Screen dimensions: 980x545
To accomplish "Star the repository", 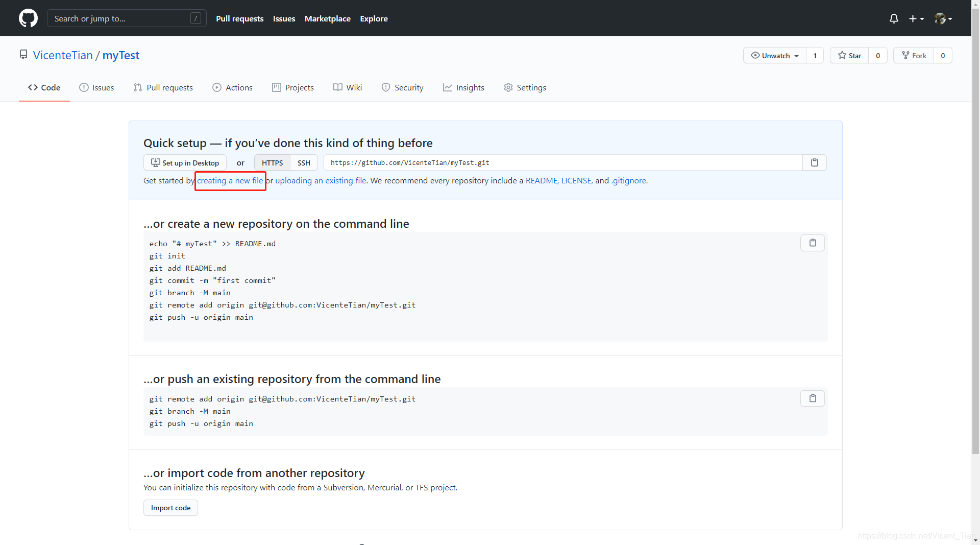I will (849, 56).
